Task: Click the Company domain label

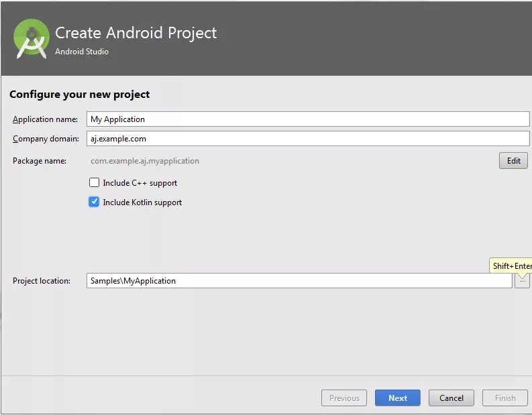Action: click(x=46, y=139)
